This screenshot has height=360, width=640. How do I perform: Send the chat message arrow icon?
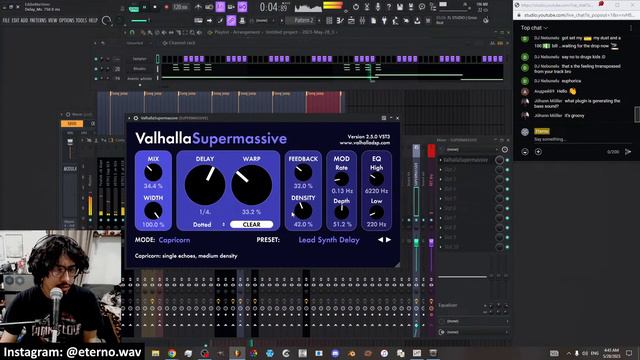tap(628, 152)
